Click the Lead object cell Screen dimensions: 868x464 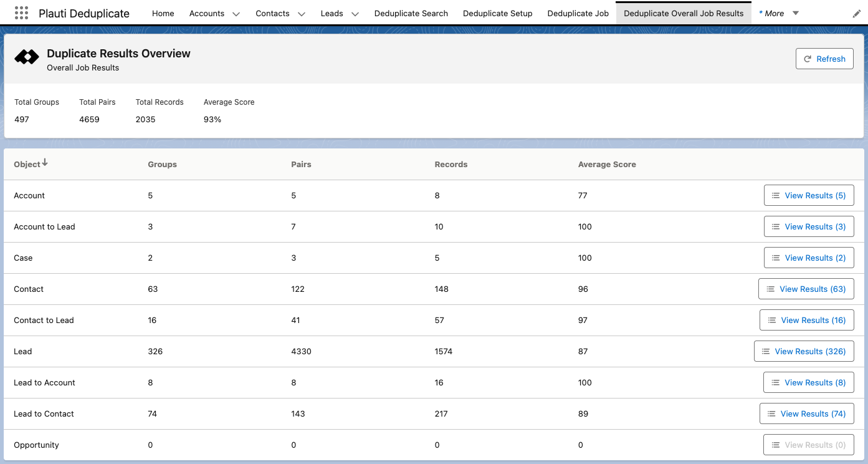click(x=22, y=351)
